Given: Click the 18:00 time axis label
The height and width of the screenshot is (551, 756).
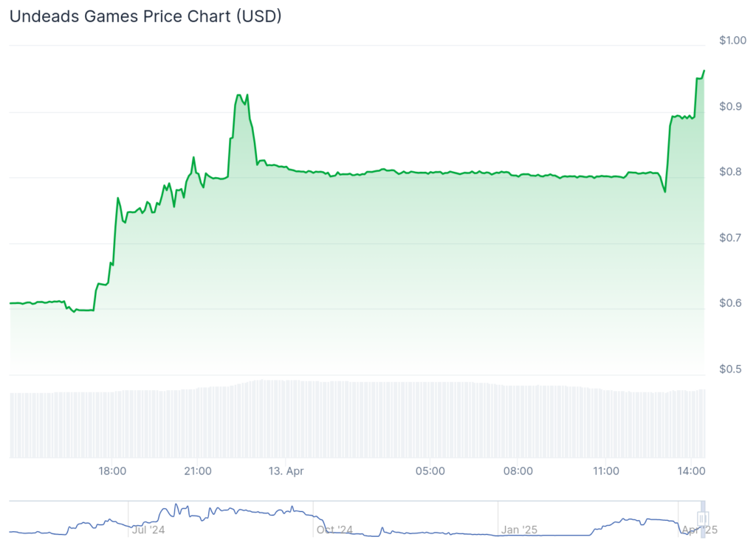Looking at the screenshot, I should (x=112, y=471).
